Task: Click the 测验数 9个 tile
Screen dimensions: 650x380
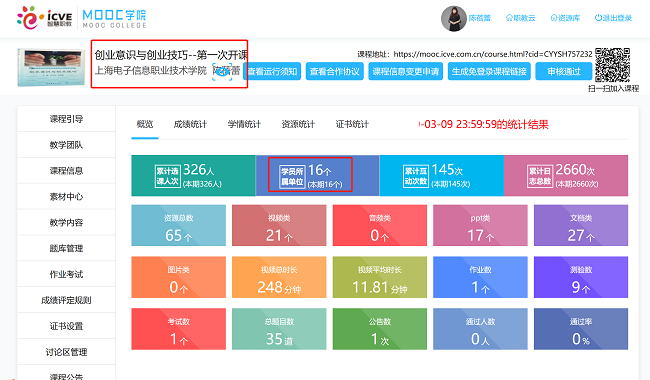Action: click(x=581, y=277)
